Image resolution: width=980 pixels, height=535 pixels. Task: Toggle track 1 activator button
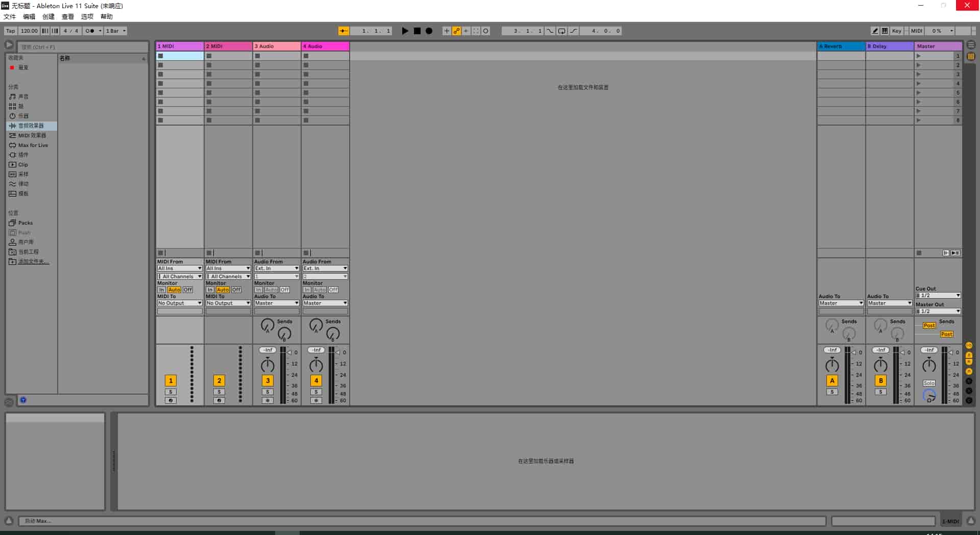pyautogui.click(x=170, y=381)
